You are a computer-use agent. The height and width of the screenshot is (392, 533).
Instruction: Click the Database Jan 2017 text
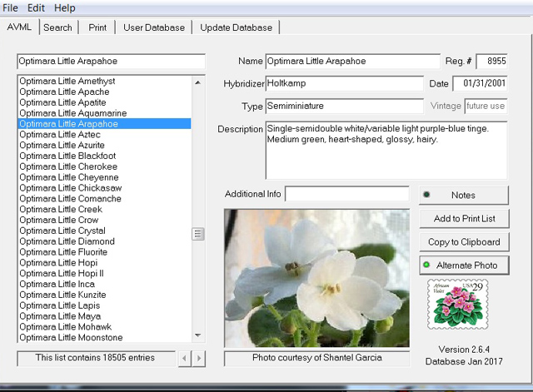[x=464, y=361]
